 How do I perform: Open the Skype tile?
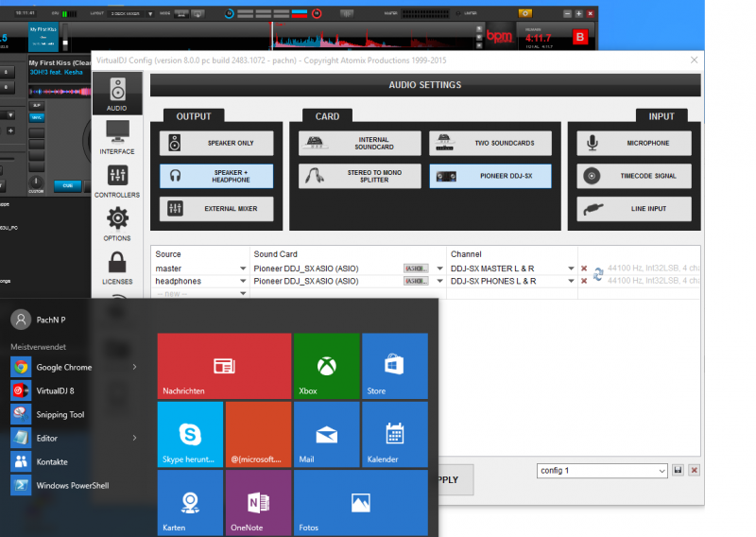coord(191,435)
